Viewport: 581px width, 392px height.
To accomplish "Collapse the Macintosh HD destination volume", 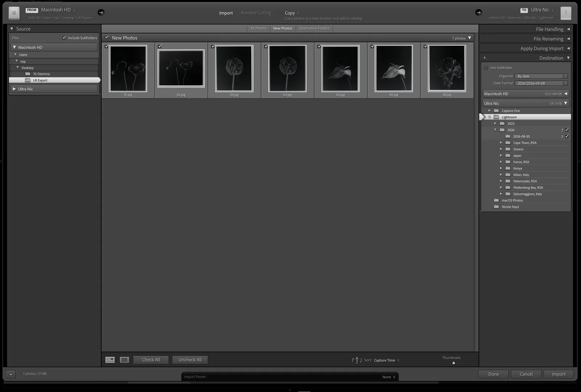I will [x=565, y=94].
